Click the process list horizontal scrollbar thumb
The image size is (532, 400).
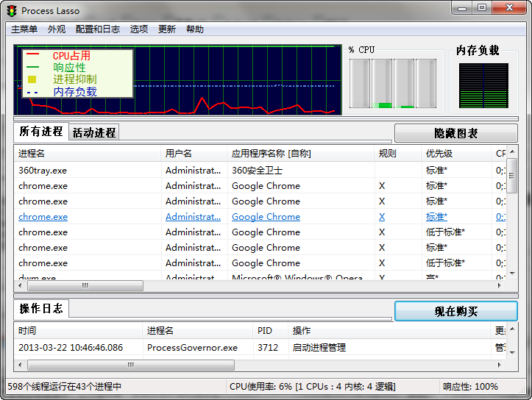[x=85, y=285]
